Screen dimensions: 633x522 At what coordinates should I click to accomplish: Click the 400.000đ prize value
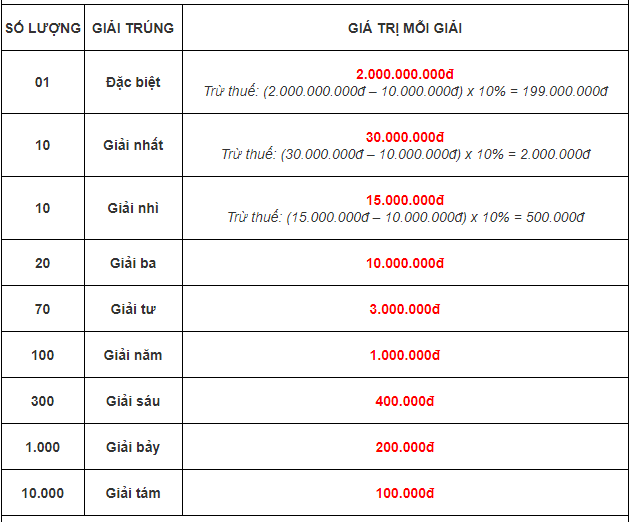click(404, 401)
